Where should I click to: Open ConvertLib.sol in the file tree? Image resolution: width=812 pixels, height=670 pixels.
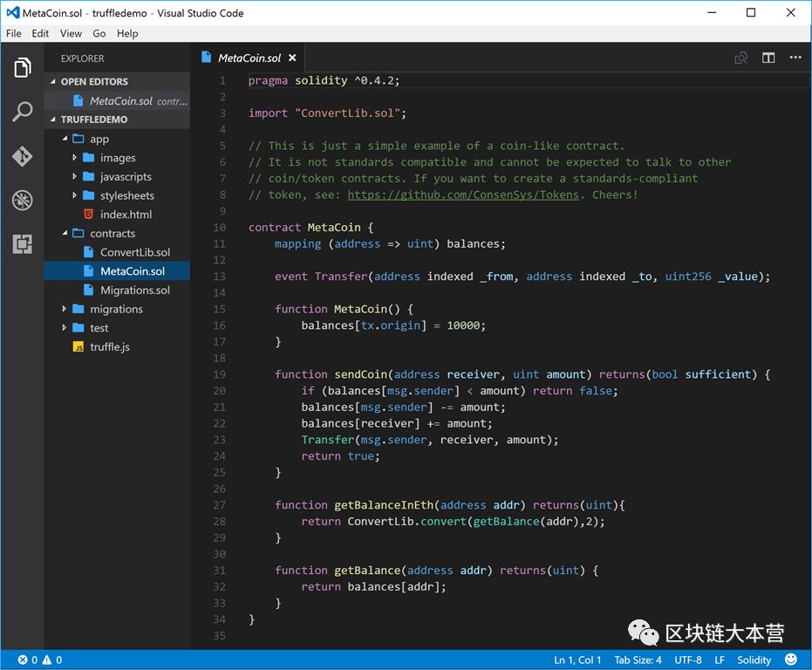(134, 252)
